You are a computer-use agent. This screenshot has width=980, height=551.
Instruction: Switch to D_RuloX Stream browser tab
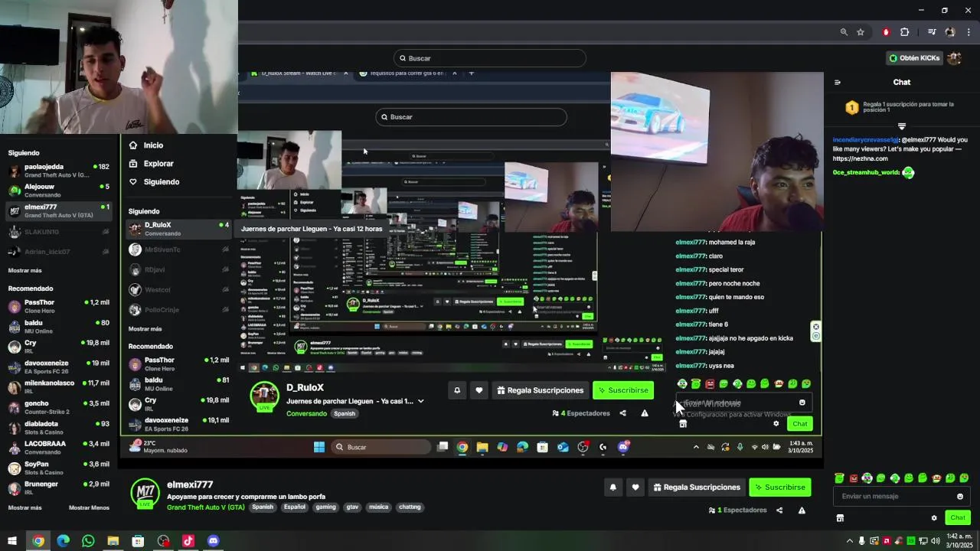click(299, 73)
